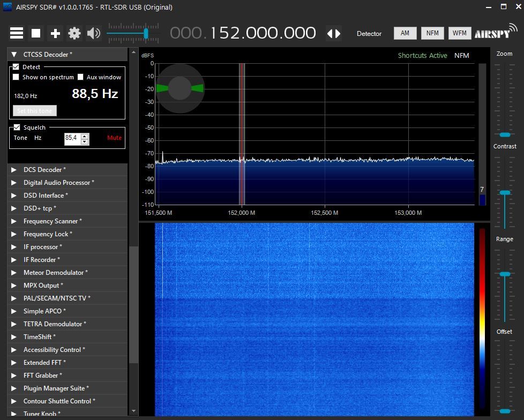This screenshot has width=524, height=420.
Task: Select the AM detector mode
Action: pyautogui.click(x=405, y=33)
